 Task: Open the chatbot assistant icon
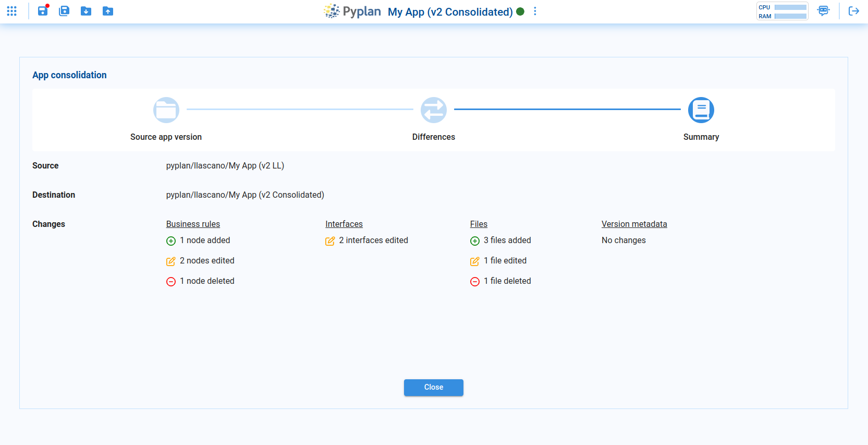(823, 11)
